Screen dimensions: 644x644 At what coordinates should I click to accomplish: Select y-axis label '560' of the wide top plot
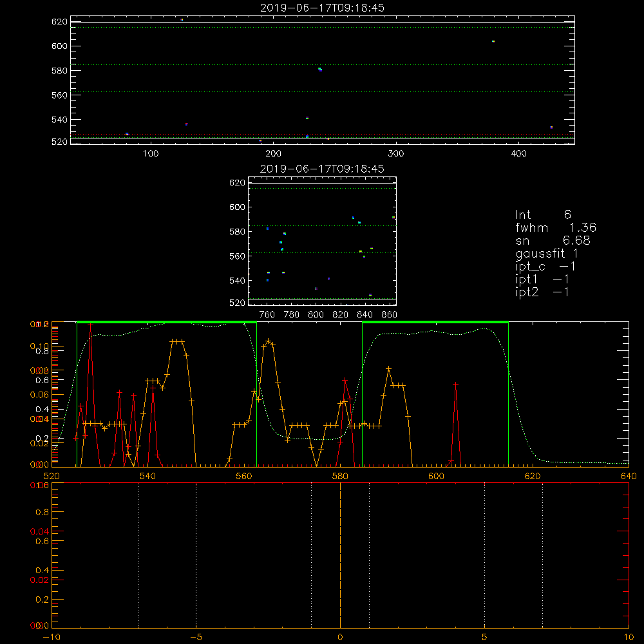[59, 95]
